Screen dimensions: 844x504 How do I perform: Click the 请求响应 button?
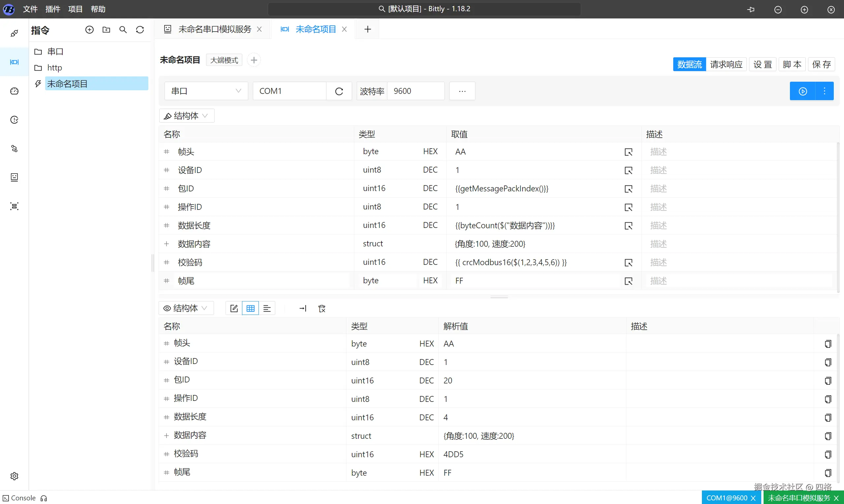click(726, 64)
